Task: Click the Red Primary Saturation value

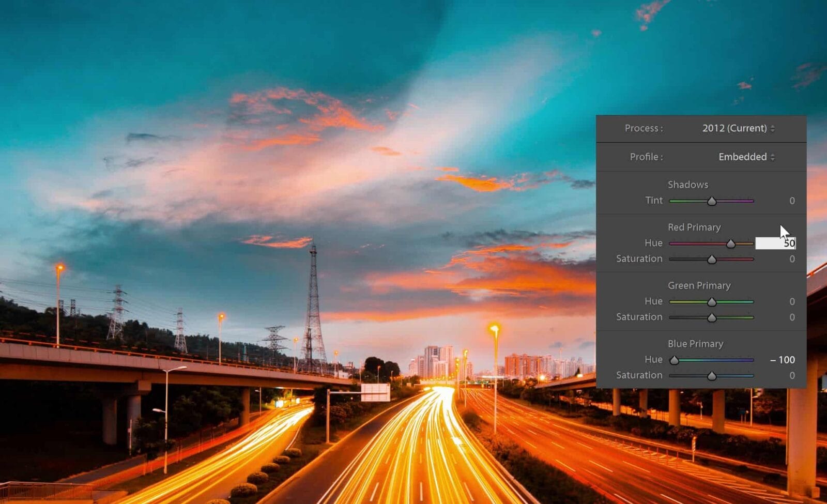Action: point(791,259)
